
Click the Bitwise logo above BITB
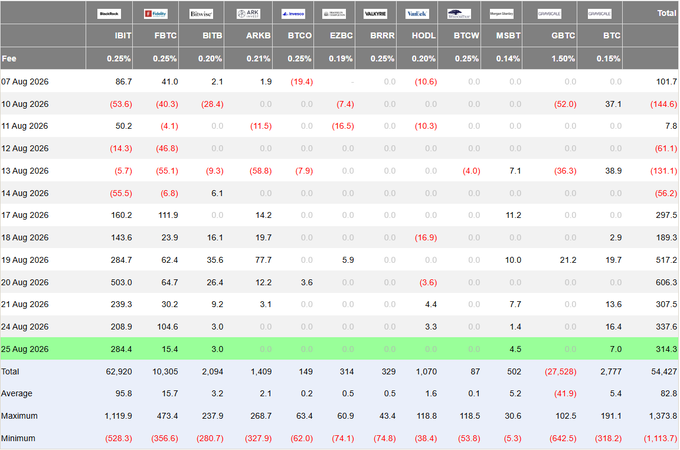point(201,14)
